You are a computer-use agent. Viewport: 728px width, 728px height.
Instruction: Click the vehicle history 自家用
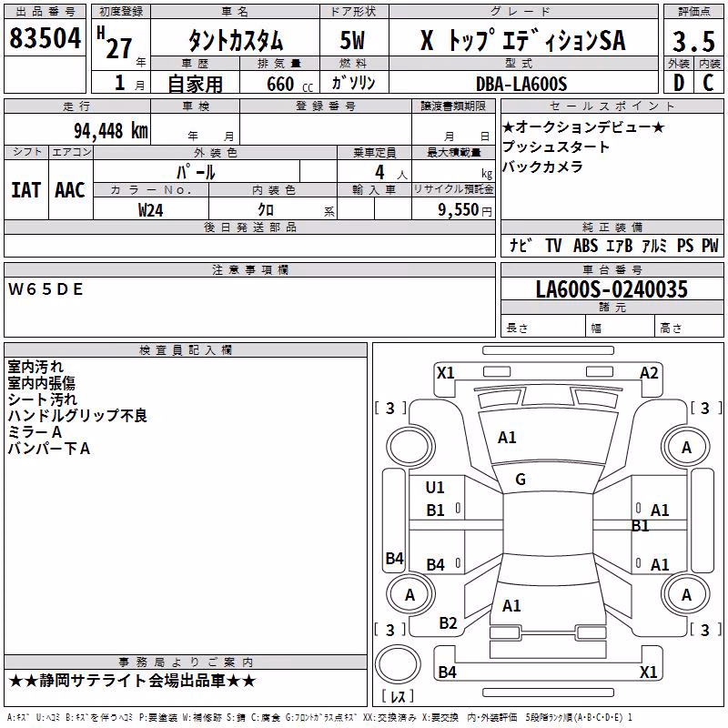195,84
